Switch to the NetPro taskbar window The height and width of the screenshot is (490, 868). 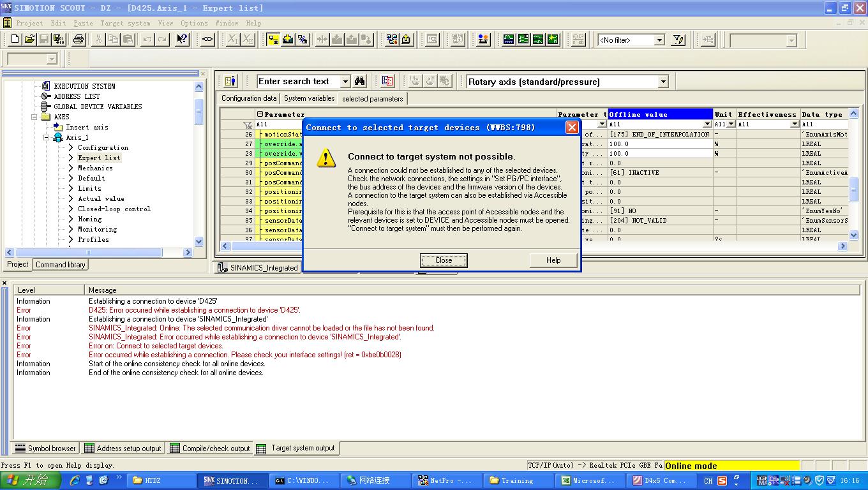pyautogui.click(x=447, y=480)
